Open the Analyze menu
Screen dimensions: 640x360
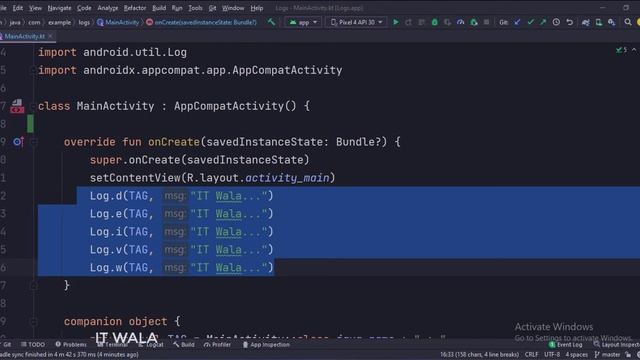(108, 8)
